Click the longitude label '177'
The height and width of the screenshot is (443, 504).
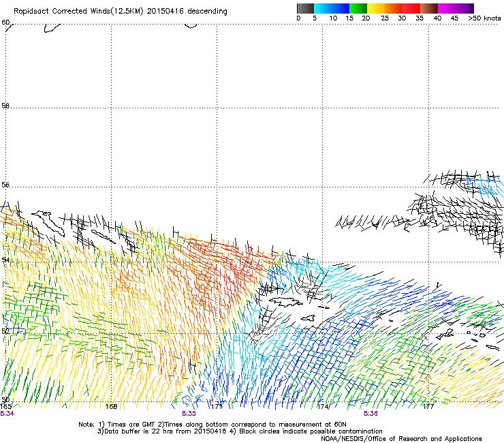(428, 407)
